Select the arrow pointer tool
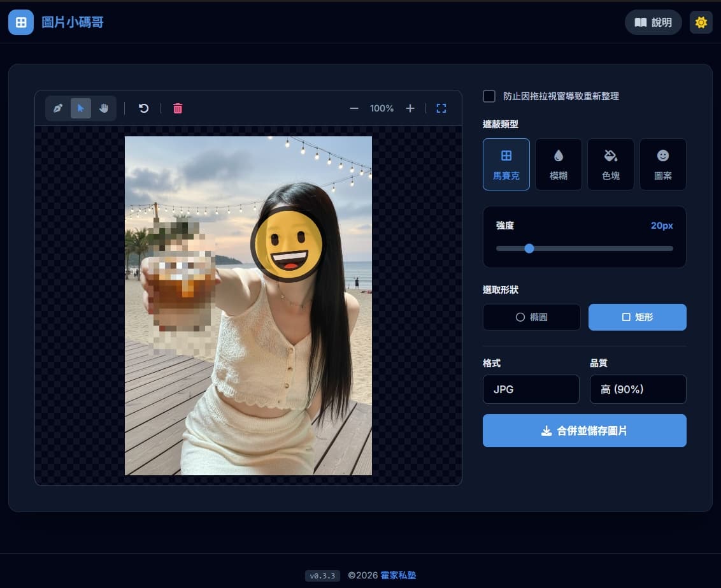This screenshot has width=721, height=588. coord(81,108)
